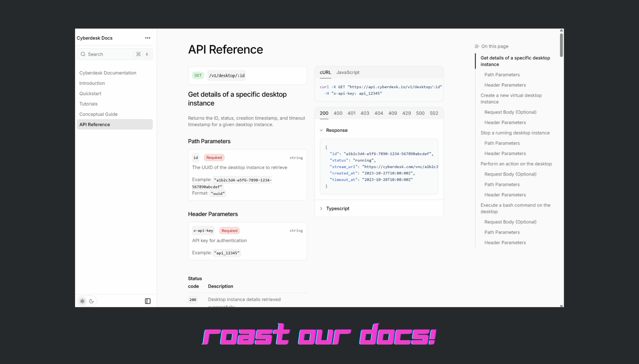The image size is (639, 364).
Task: Select the cURL code tab
Action: 325,72
